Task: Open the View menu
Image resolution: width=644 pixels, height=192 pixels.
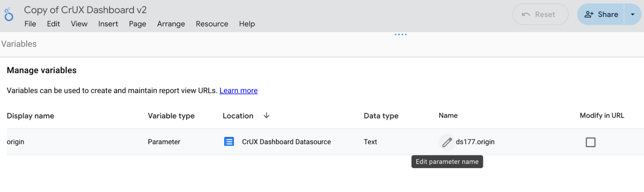Action: click(79, 24)
